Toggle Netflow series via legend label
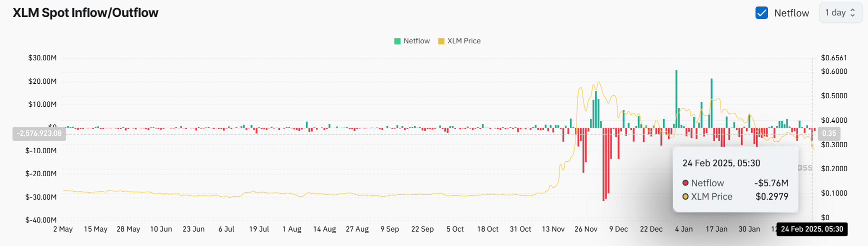The height and width of the screenshot is (246, 868). pyautogui.click(x=416, y=41)
